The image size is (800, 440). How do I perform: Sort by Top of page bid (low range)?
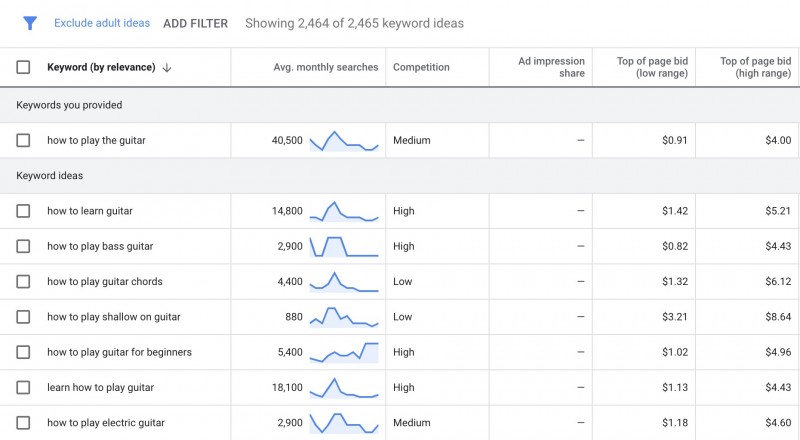click(x=652, y=68)
